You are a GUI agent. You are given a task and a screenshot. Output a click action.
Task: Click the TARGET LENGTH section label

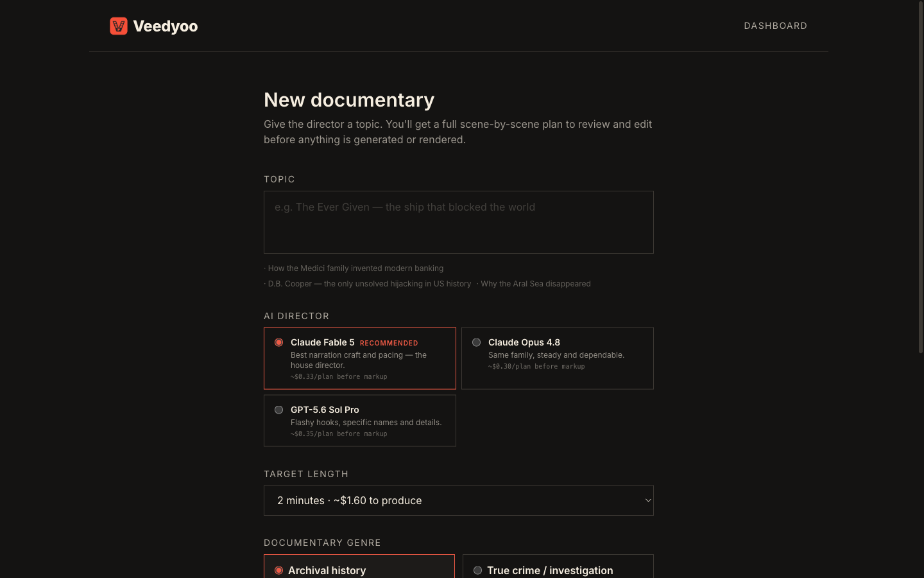point(306,474)
